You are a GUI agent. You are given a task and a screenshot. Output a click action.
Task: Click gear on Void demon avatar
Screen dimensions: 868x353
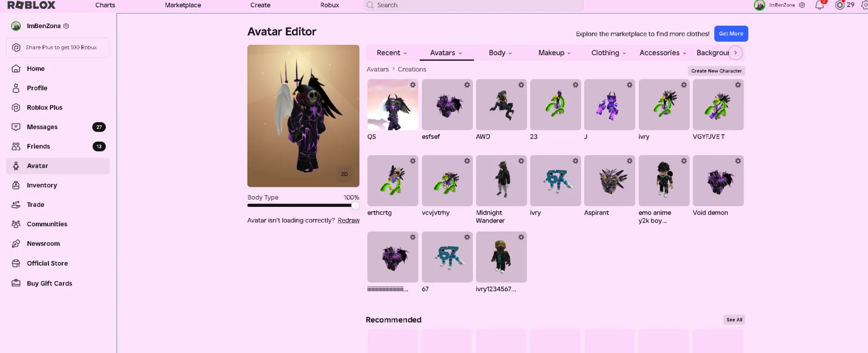[738, 161]
